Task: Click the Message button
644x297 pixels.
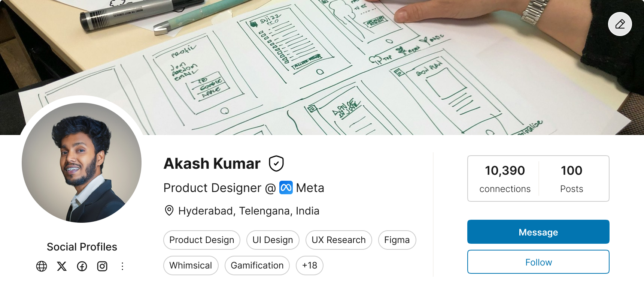Action: [x=538, y=232]
